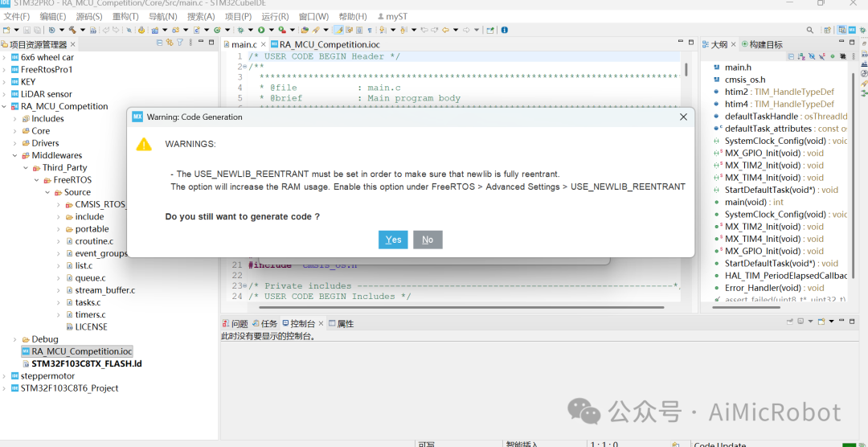Maximize the editor area

[x=691, y=42]
